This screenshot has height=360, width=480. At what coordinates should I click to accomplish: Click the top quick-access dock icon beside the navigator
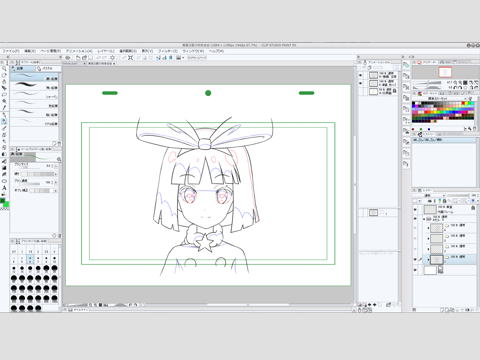click(x=406, y=66)
